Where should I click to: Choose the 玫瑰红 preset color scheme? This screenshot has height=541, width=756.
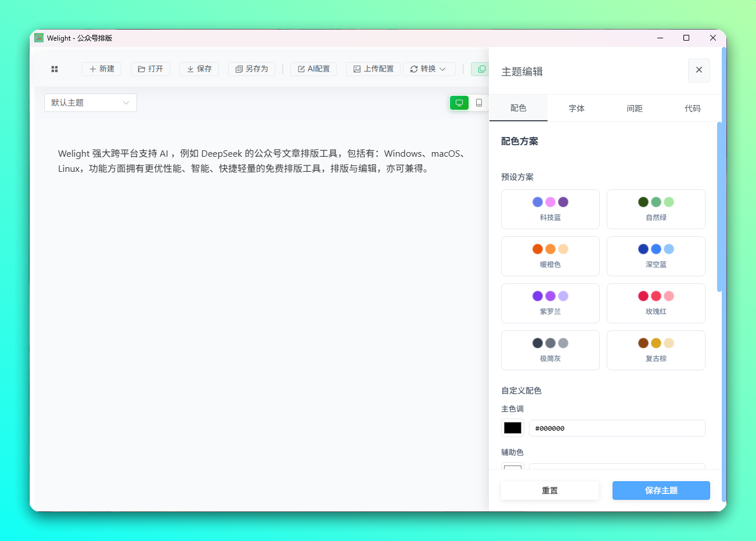656,304
